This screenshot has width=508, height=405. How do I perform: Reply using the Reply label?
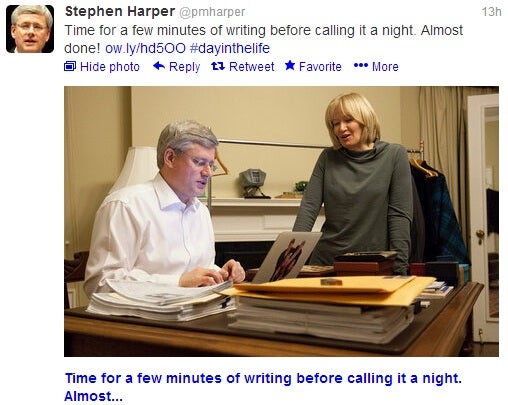184,67
